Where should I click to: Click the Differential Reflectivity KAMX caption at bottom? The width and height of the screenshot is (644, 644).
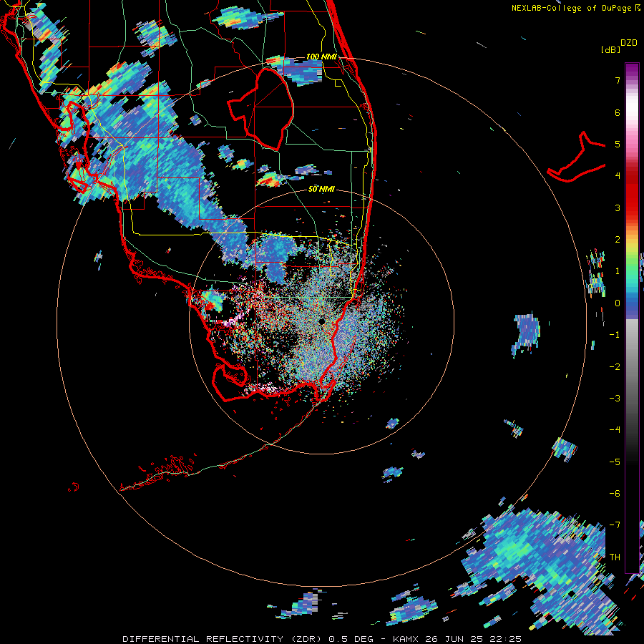[322, 639]
